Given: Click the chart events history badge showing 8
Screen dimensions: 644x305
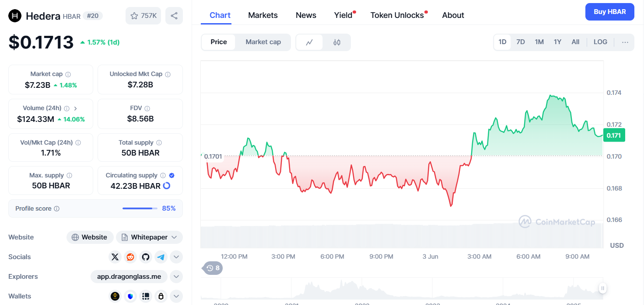Looking at the screenshot, I should tap(213, 268).
